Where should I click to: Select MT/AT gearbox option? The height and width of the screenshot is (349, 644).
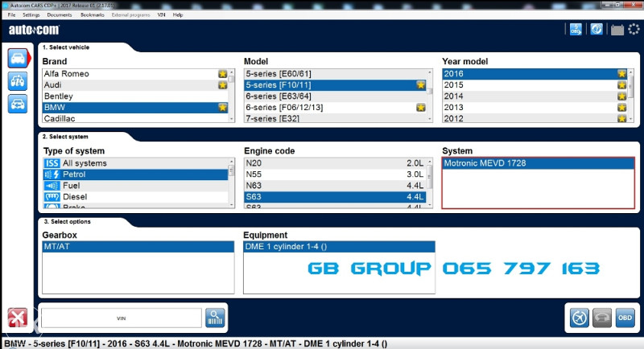[x=138, y=247]
